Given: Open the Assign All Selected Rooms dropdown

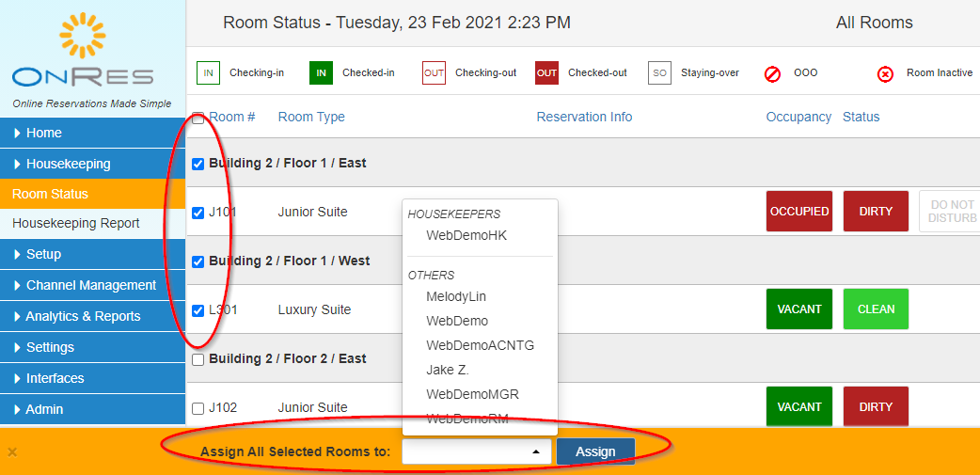Looking at the screenshot, I should point(477,451).
